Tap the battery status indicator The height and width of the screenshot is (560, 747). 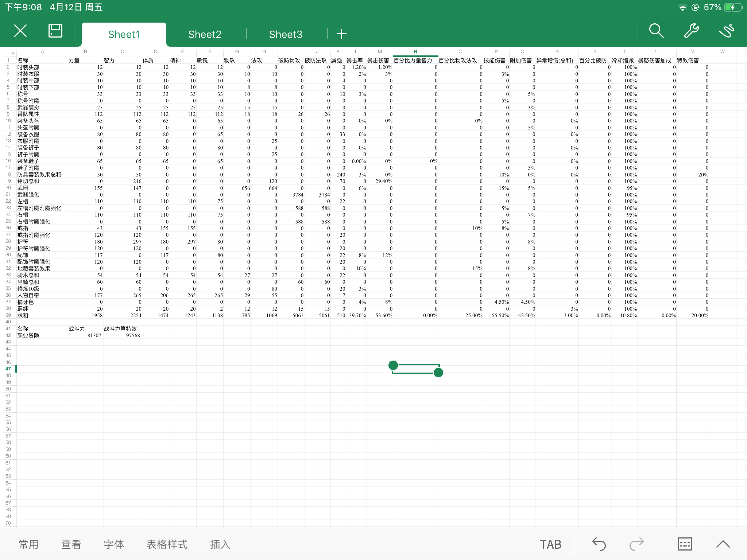[x=733, y=7]
